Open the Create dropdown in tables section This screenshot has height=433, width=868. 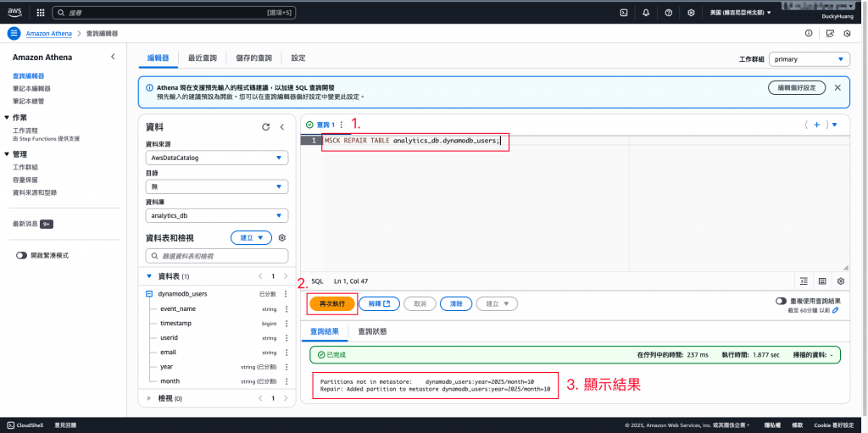click(x=251, y=237)
